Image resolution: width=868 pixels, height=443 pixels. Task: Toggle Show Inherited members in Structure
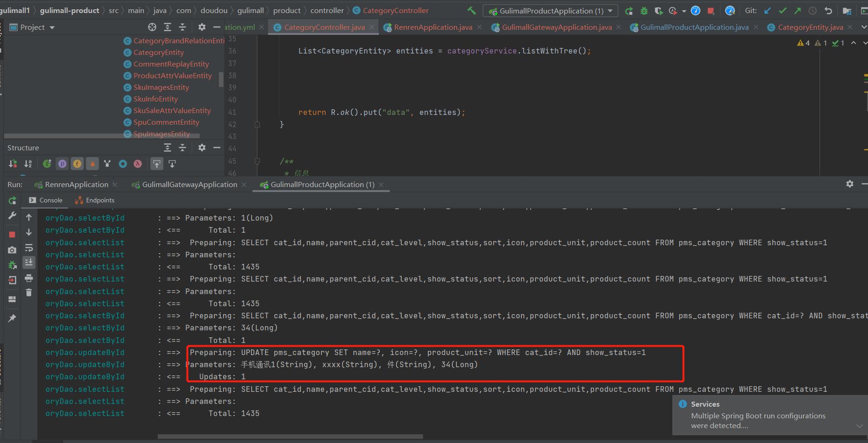[x=47, y=164]
